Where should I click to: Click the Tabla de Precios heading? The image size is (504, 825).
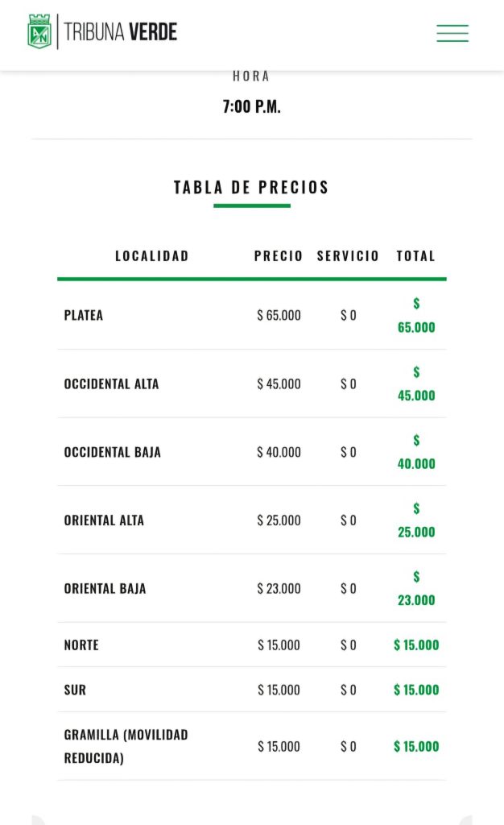[252, 187]
